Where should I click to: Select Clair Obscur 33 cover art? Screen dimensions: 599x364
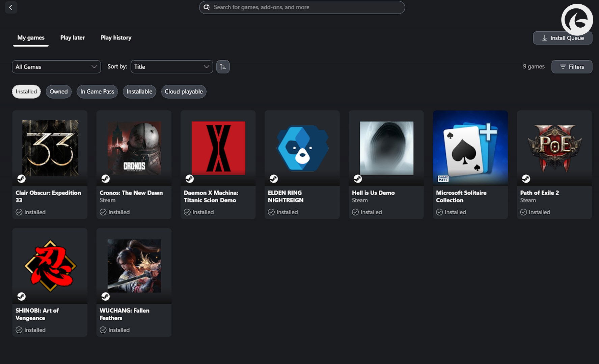pos(50,148)
